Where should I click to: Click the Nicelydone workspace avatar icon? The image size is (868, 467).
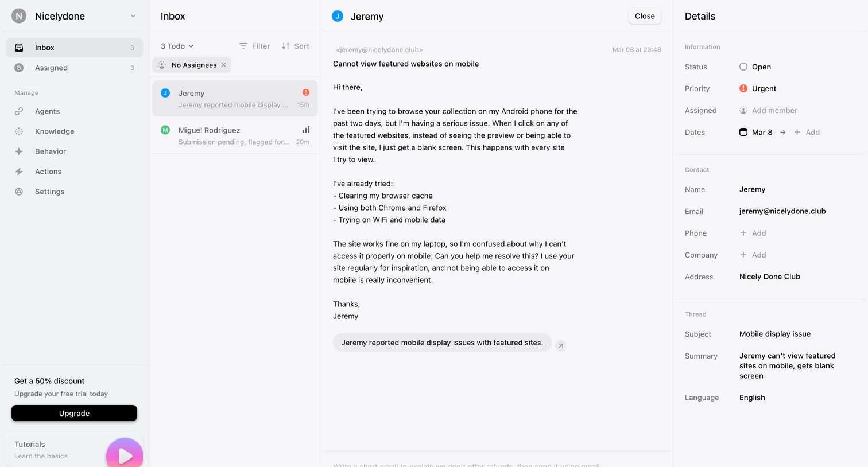coord(19,16)
